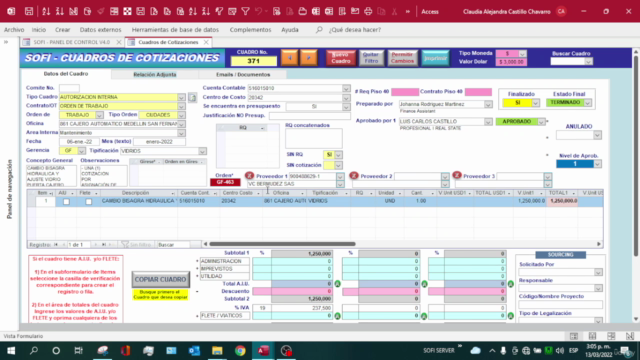Click the Imprimir button

[x=435, y=58]
